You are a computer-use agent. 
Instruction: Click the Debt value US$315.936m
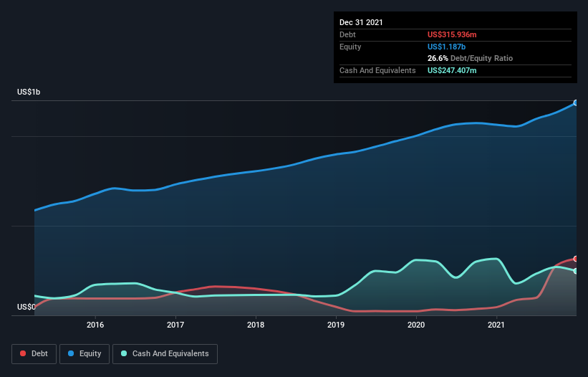click(x=452, y=34)
